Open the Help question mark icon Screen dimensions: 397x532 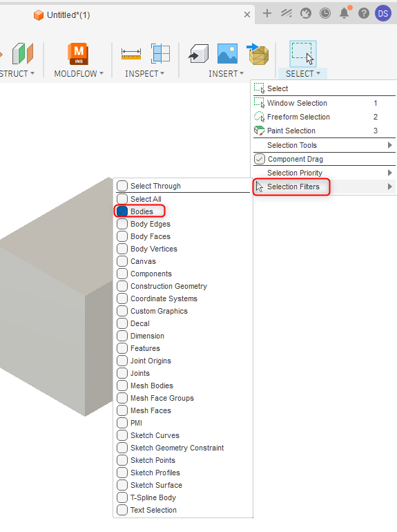point(364,13)
